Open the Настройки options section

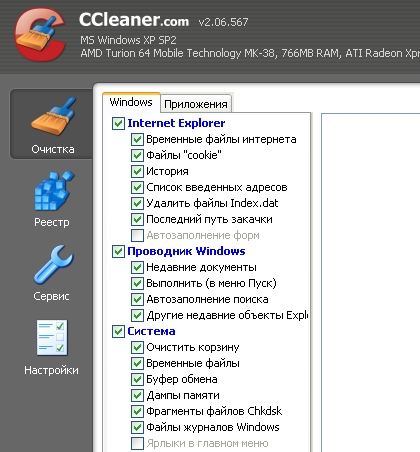tap(52, 347)
